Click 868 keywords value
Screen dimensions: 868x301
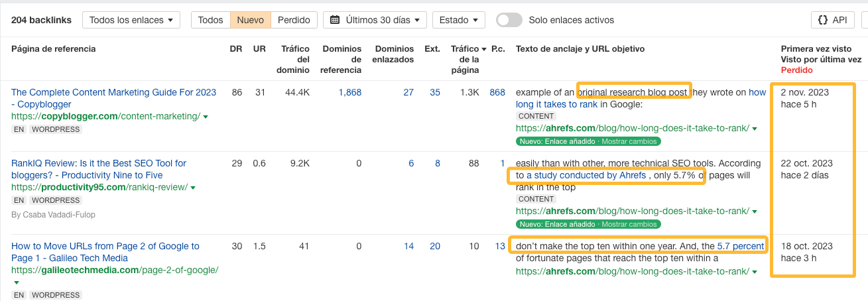[497, 92]
